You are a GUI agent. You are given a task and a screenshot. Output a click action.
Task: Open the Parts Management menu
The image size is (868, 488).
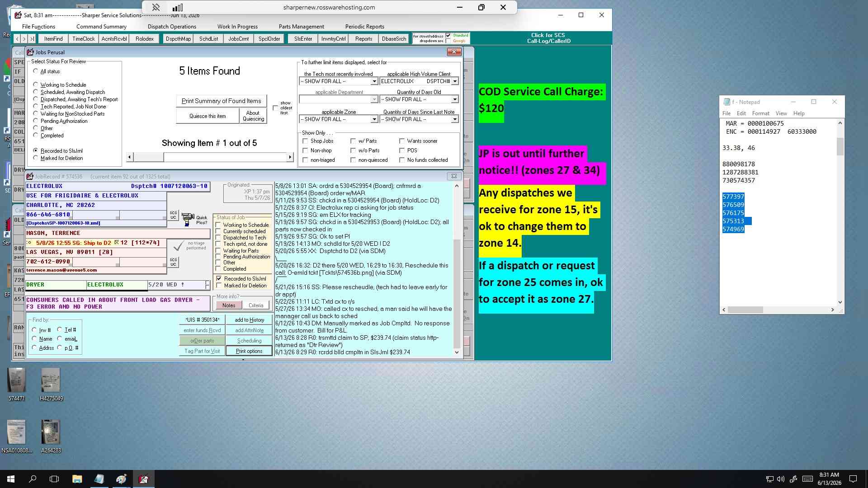[x=301, y=27]
